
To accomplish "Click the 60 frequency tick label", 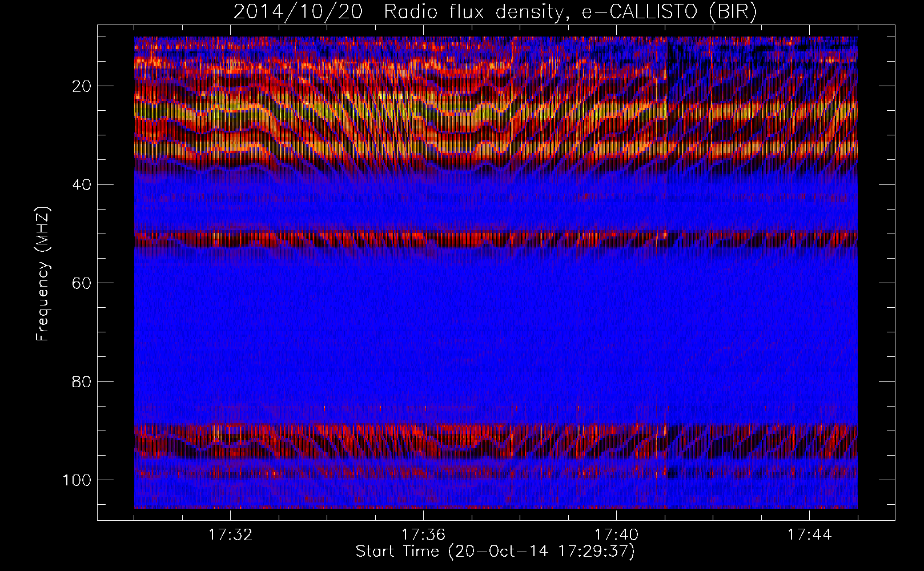I will click(82, 283).
